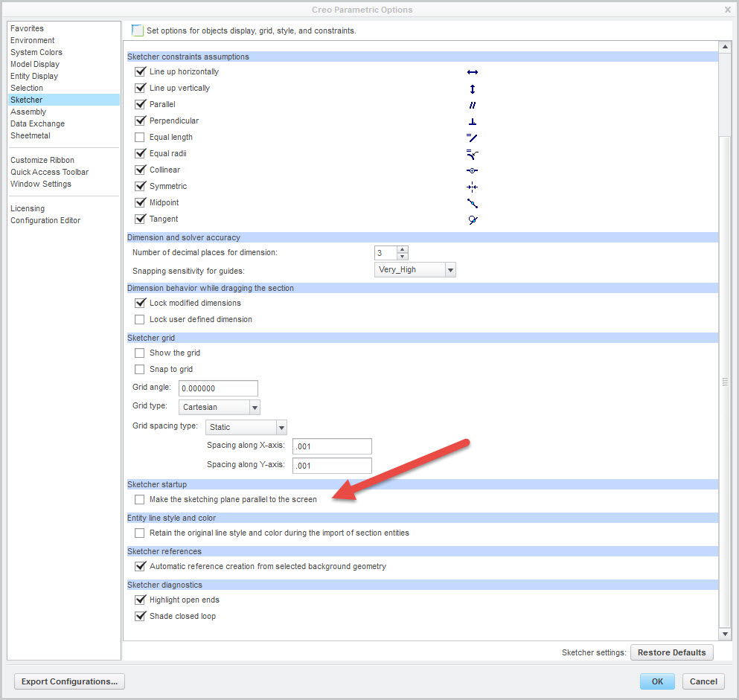Disable Lock modified dimensions
The width and height of the screenshot is (739, 700).
[140, 303]
